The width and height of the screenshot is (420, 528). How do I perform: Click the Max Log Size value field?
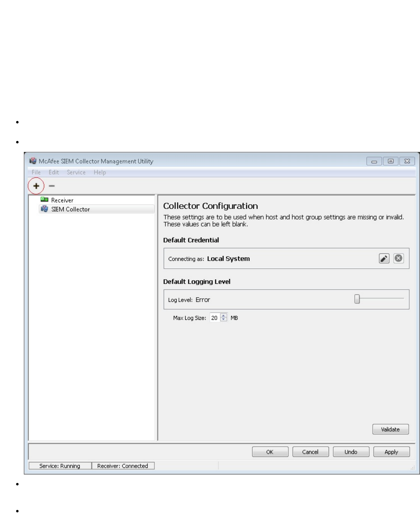coord(215,318)
